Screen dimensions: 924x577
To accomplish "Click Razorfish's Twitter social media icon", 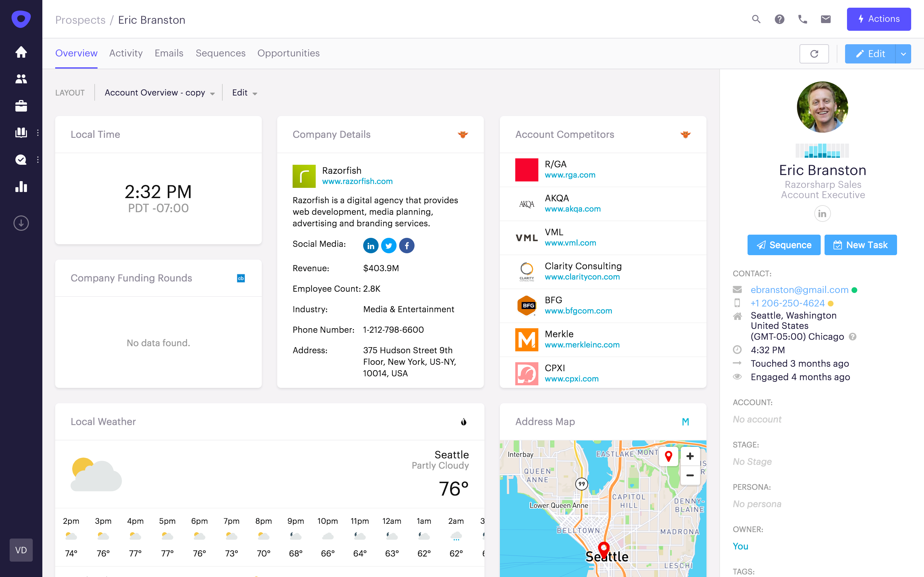I will [389, 245].
